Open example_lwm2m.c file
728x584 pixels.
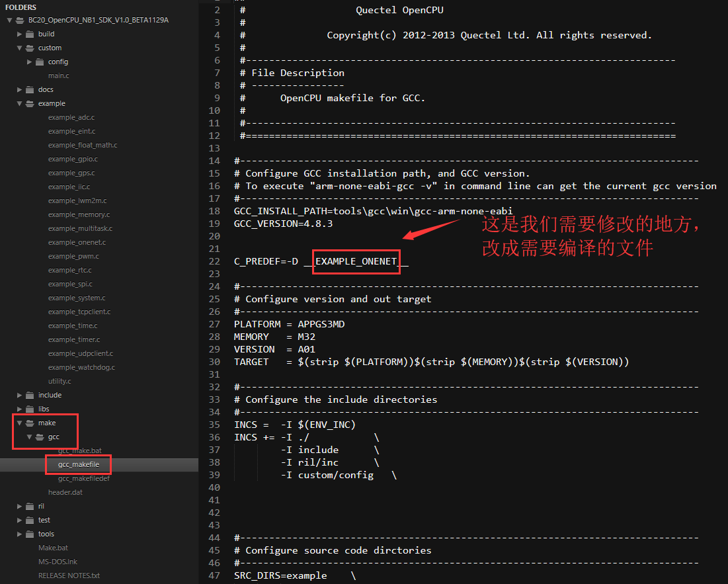(x=77, y=200)
